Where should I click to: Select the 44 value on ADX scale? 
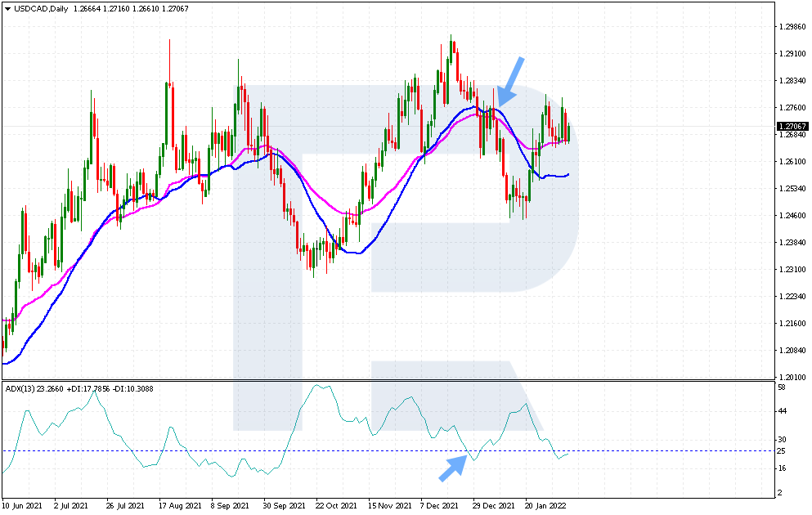[782, 412]
